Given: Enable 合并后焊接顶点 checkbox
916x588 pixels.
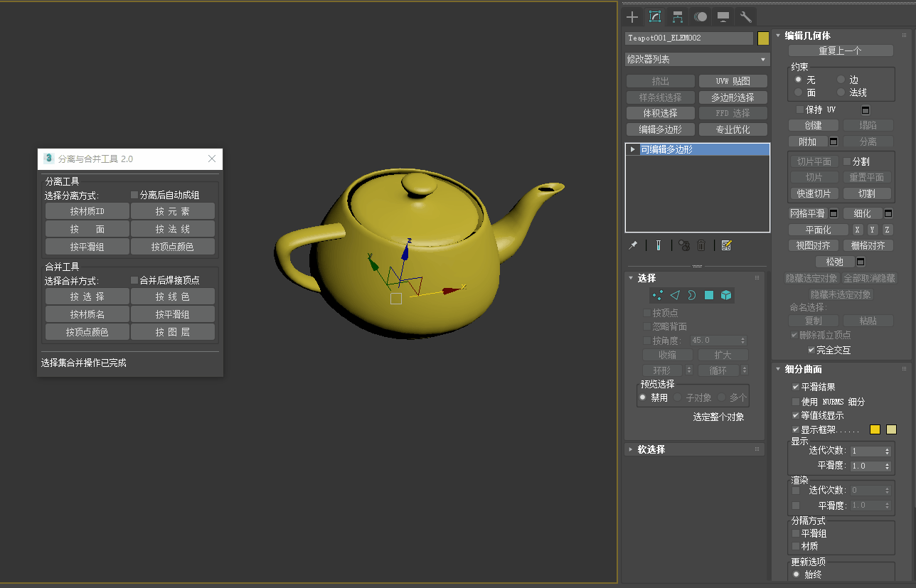Looking at the screenshot, I should 134,280.
